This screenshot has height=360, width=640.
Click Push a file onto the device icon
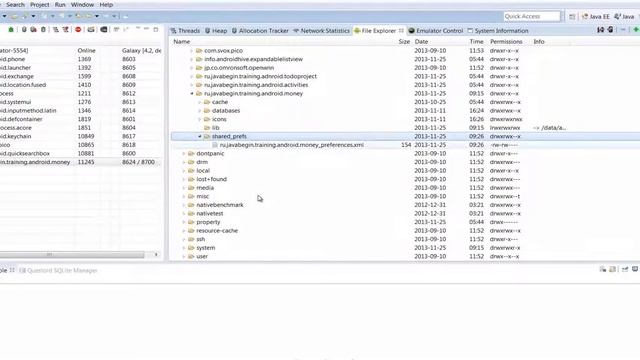click(610, 30)
